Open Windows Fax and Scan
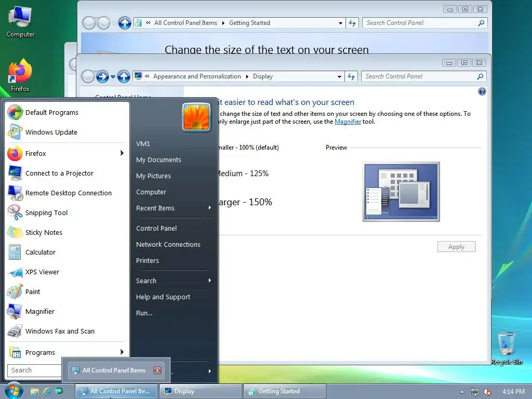This screenshot has width=532, height=399. tap(66, 331)
